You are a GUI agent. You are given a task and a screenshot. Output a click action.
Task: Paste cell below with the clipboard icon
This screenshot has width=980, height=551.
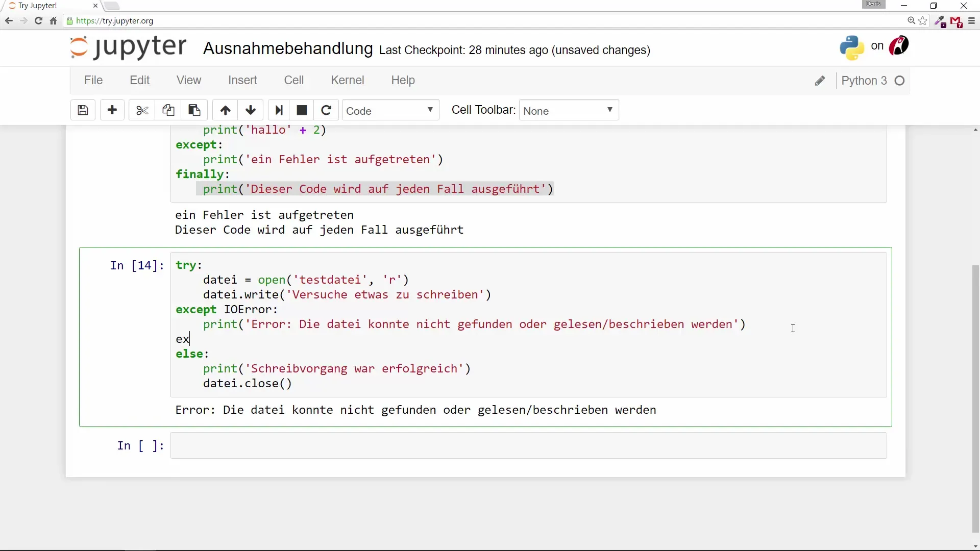pyautogui.click(x=194, y=110)
